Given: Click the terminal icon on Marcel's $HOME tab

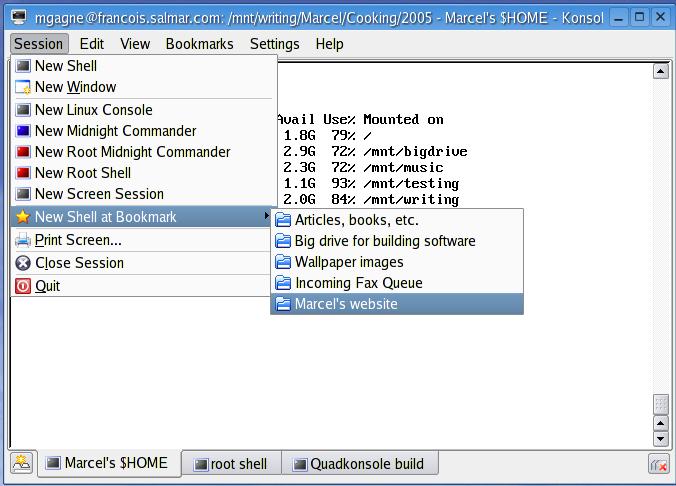Looking at the screenshot, I should (53, 463).
